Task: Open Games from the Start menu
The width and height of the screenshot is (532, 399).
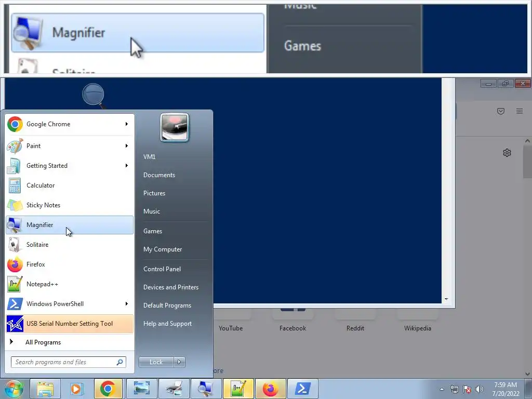Action: [153, 231]
